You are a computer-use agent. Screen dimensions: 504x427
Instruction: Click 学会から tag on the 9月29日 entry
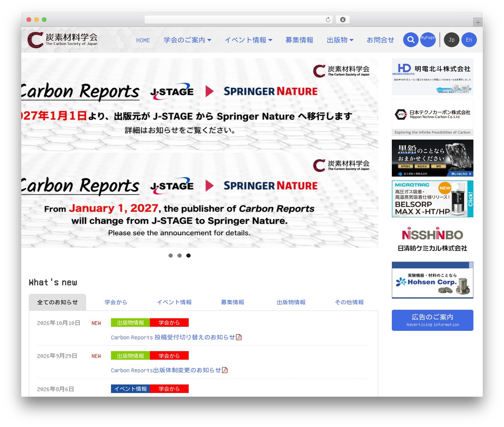click(169, 356)
